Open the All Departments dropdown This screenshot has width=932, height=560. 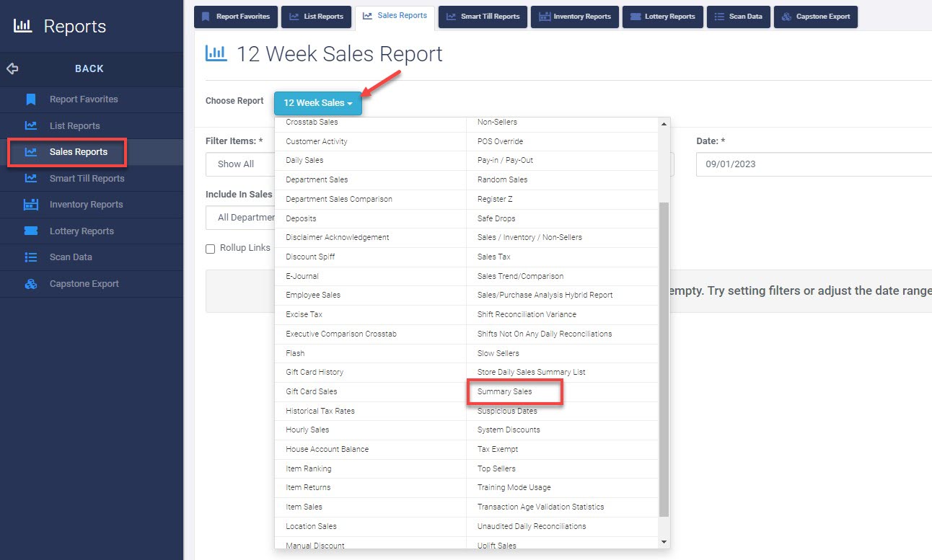click(240, 217)
